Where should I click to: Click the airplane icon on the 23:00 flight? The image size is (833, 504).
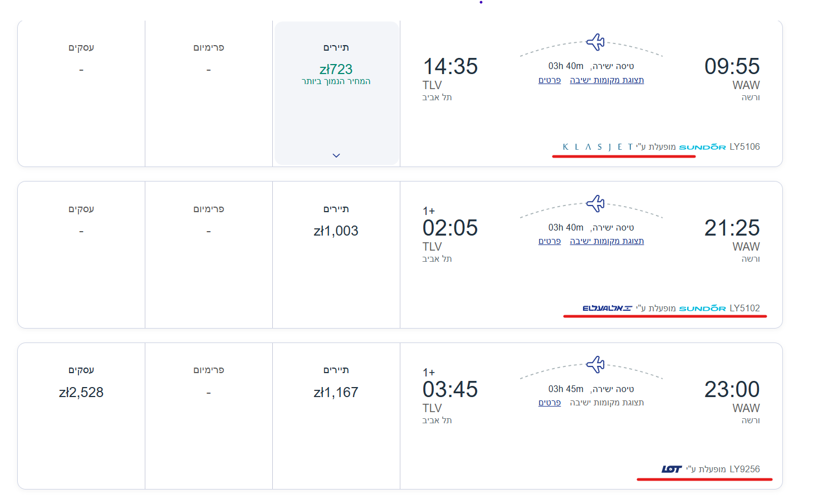(x=595, y=364)
